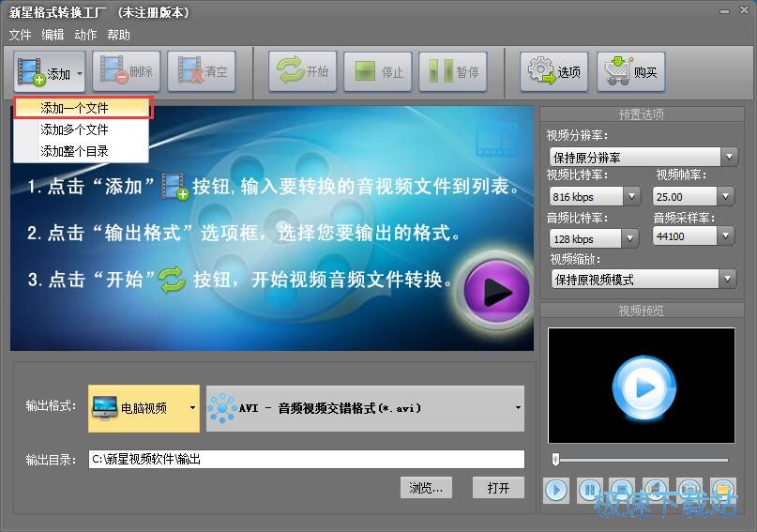757x532 pixels.
Task: Click the snapshot camera icon under preview
Action: click(x=689, y=490)
